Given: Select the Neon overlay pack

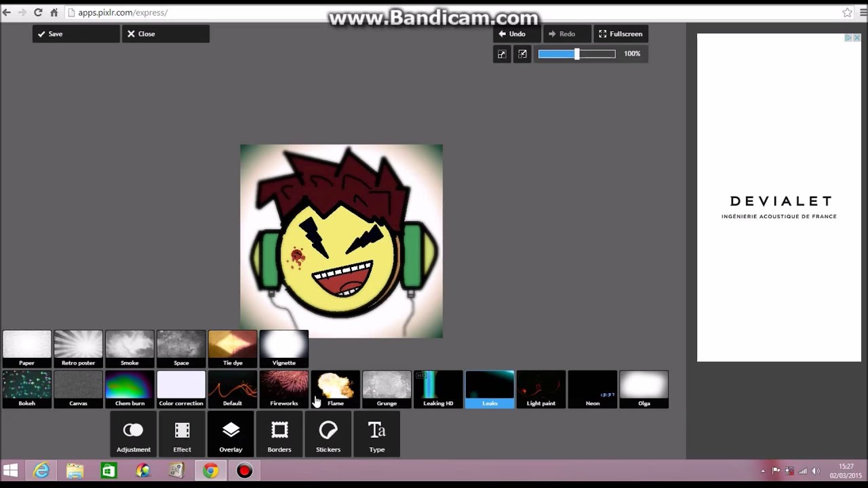Looking at the screenshot, I should (x=593, y=390).
